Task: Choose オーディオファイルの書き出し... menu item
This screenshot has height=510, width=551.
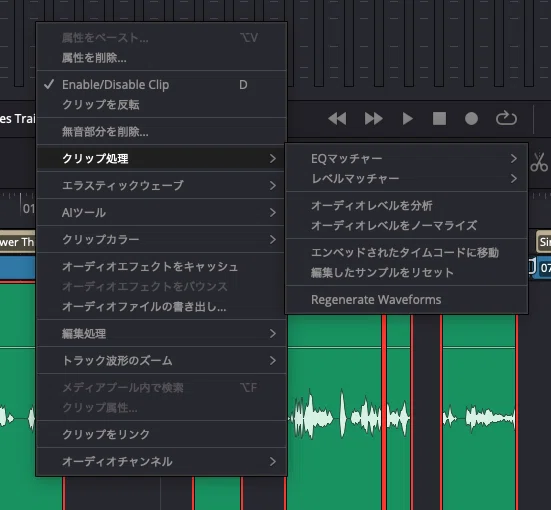Action: point(162,307)
